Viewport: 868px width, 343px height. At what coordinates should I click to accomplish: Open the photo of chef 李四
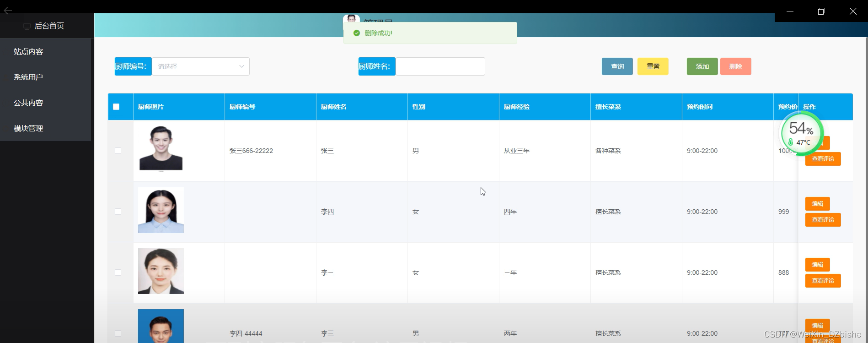[161, 210]
